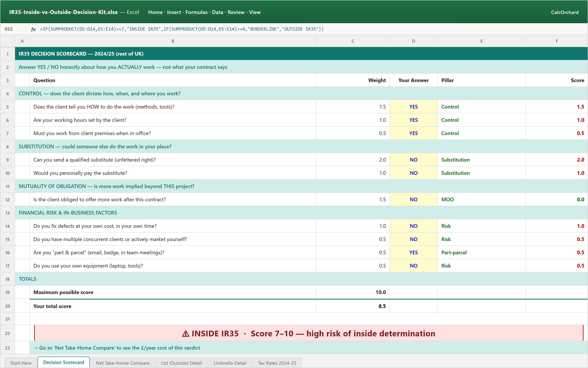This screenshot has width=588, height=368.
Task: Click the MOO pillar cell
Action: pyautogui.click(x=482, y=200)
